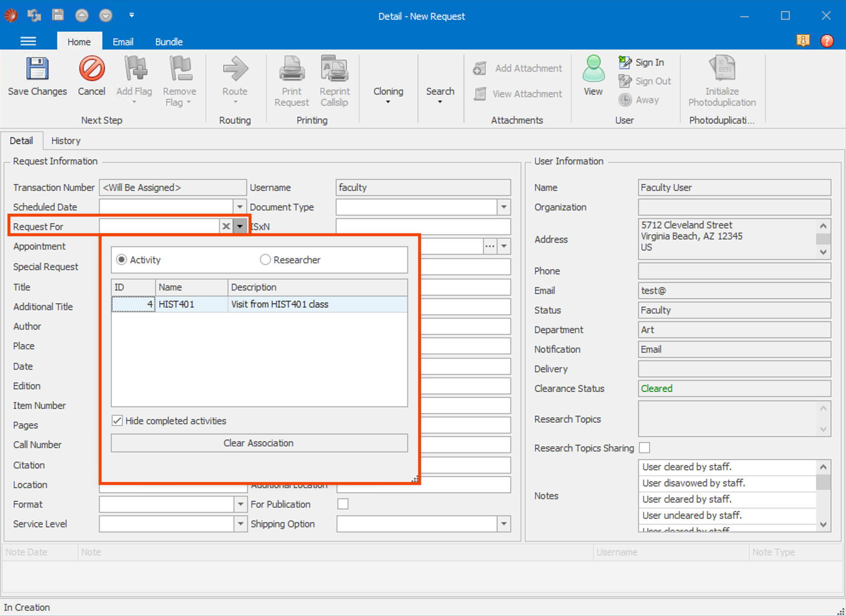Check the For Publication checkbox
Image resolution: width=846 pixels, height=616 pixels.
[x=343, y=504]
